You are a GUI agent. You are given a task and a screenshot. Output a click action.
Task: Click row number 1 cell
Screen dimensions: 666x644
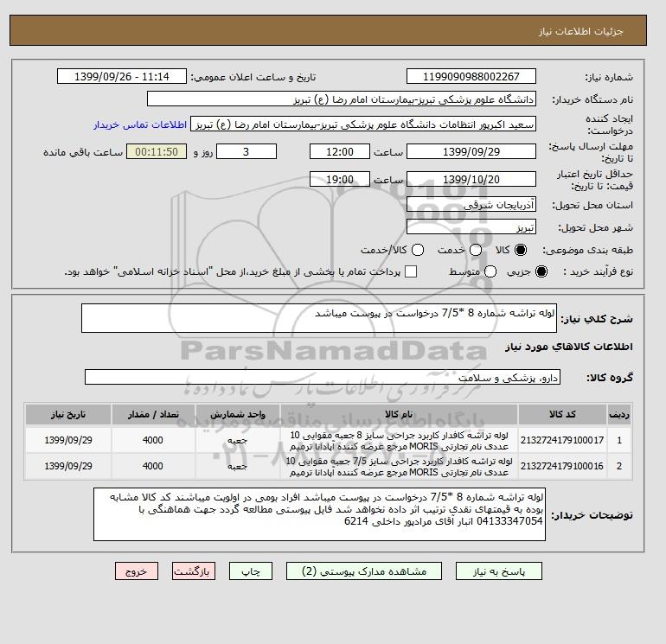(619, 441)
